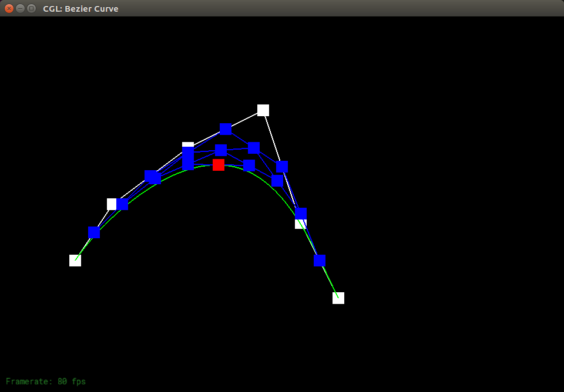This screenshot has height=392, width=564.
Task: Select the topmost white control point
Action: [x=263, y=110]
